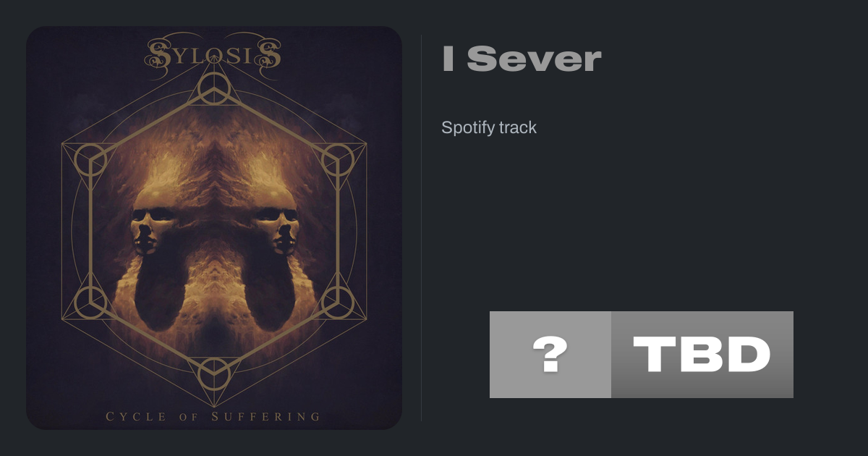The width and height of the screenshot is (868, 456).
Task: Click the lower-left hexagon circle node
Action: (92, 302)
